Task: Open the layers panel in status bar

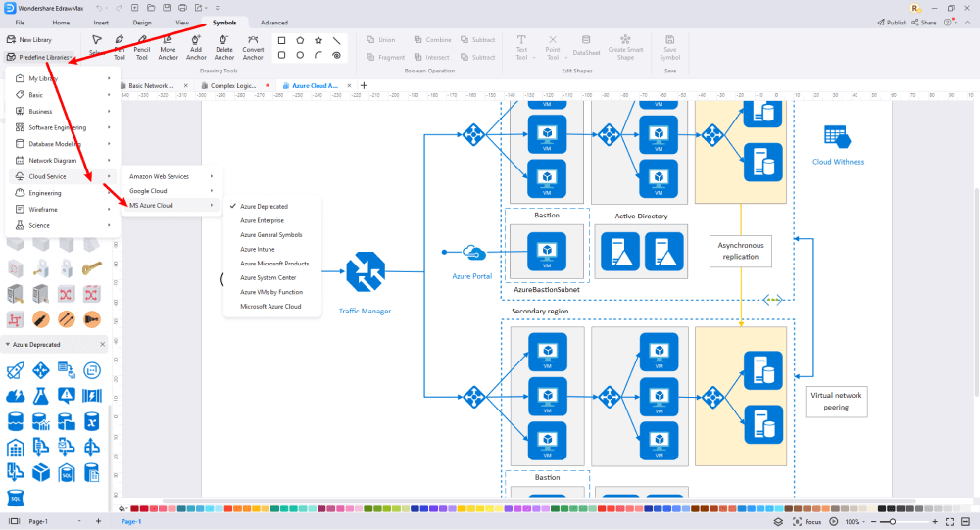Action: pos(778,522)
